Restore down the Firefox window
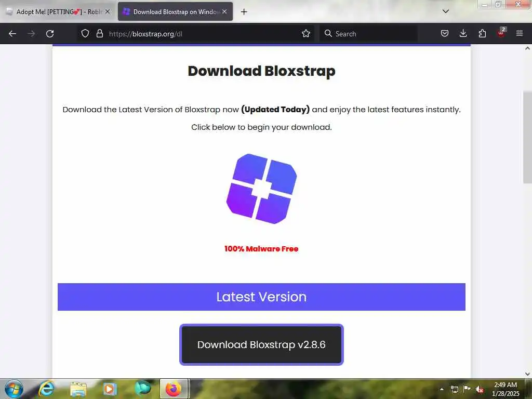The height and width of the screenshot is (399, 532). click(x=498, y=4)
